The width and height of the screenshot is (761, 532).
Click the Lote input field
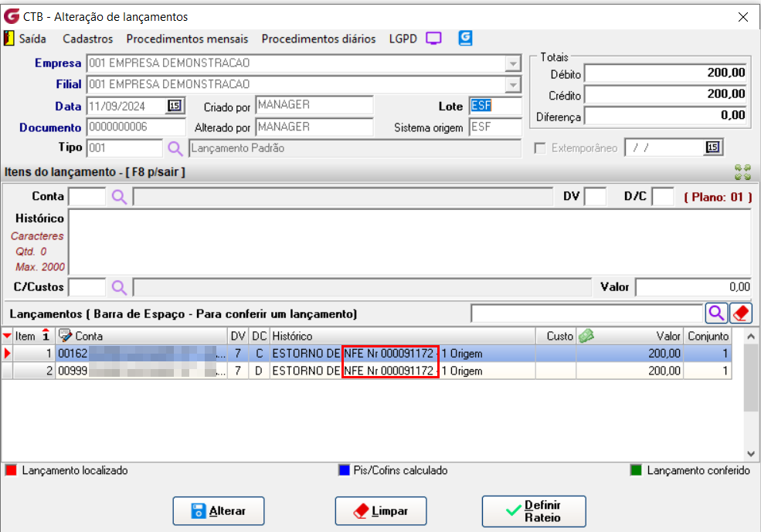point(495,106)
